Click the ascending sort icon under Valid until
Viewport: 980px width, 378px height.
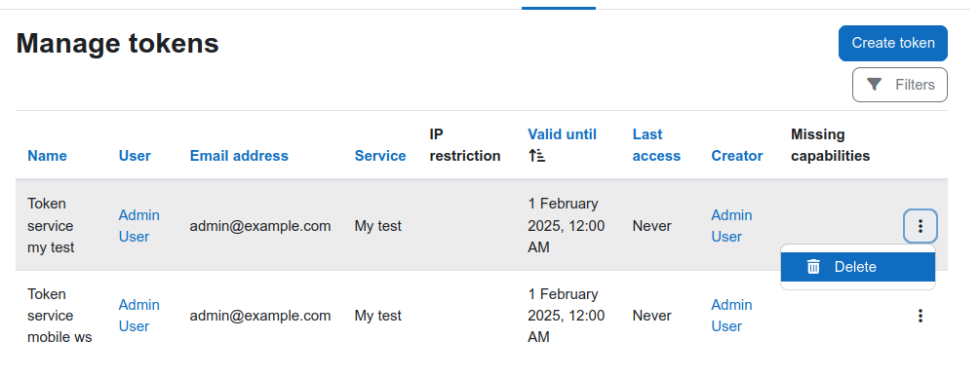(536, 156)
